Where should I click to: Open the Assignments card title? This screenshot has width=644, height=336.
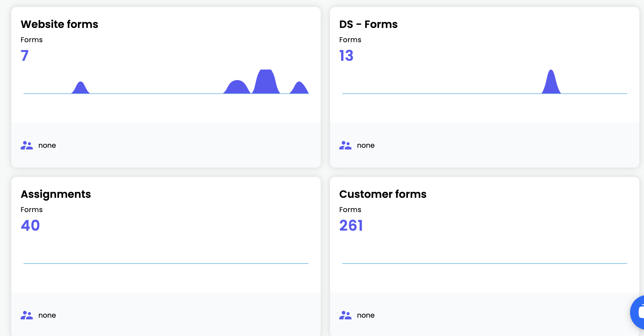click(56, 194)
